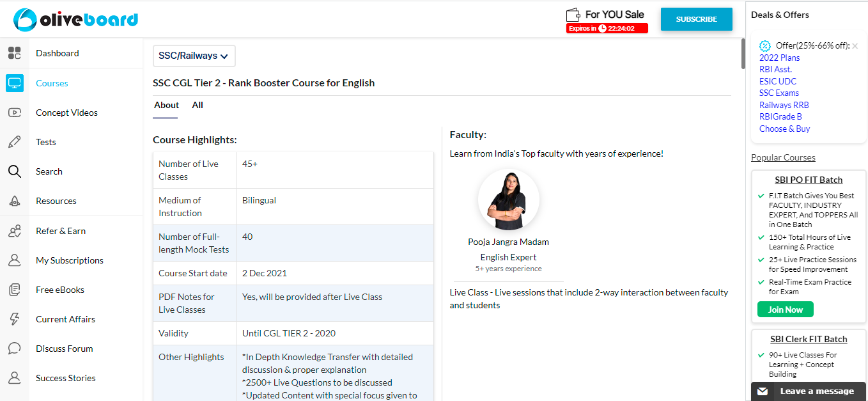
Task: Click the Number of Live Classes value 45+
Action: click(250, 164)
